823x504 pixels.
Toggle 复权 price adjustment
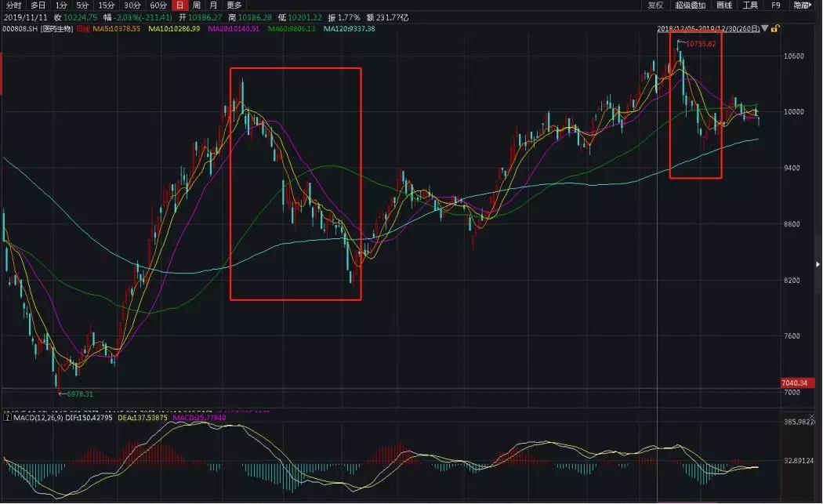tap(655, 5)
